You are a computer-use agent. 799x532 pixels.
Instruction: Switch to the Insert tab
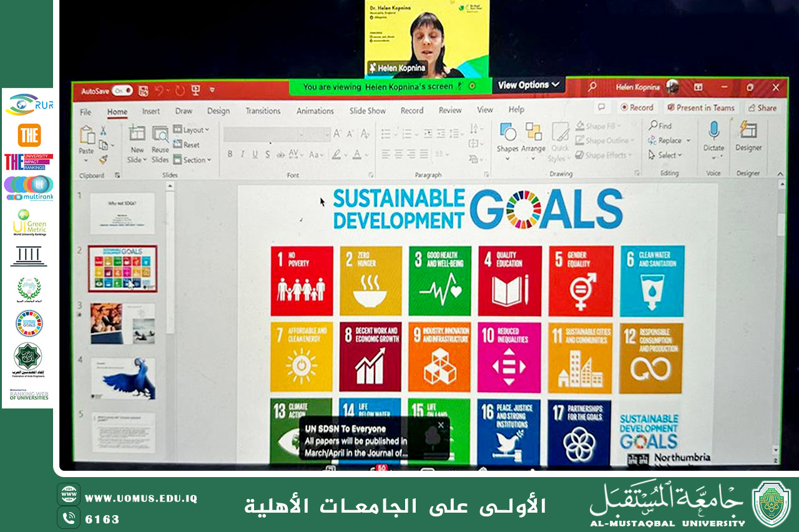tap(150, 111)
